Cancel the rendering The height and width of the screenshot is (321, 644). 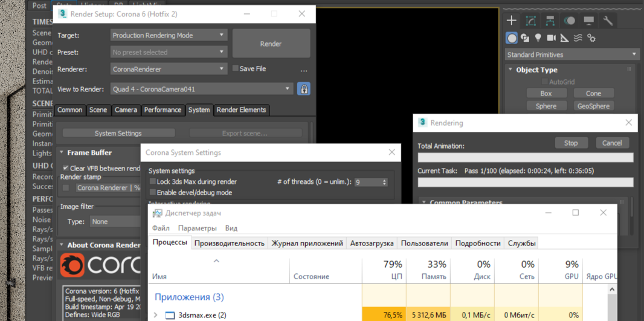tap(612, 143)
